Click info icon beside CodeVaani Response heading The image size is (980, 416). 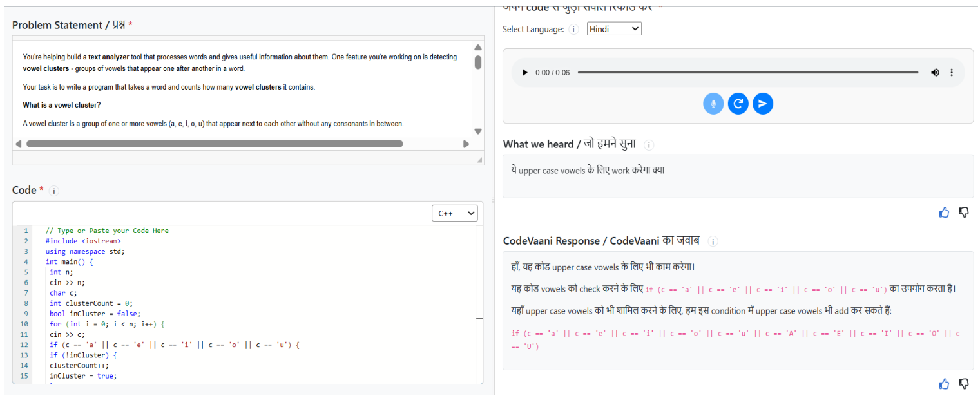[713, 241]
